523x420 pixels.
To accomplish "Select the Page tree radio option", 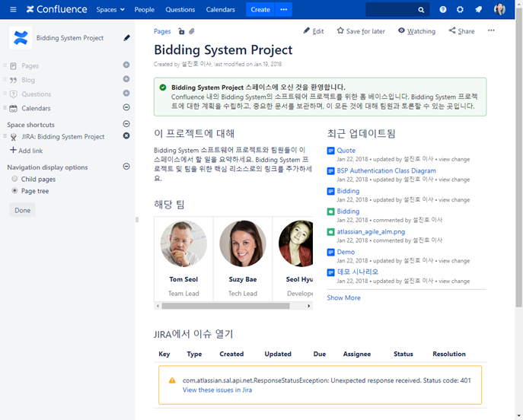I will (14, 190).
